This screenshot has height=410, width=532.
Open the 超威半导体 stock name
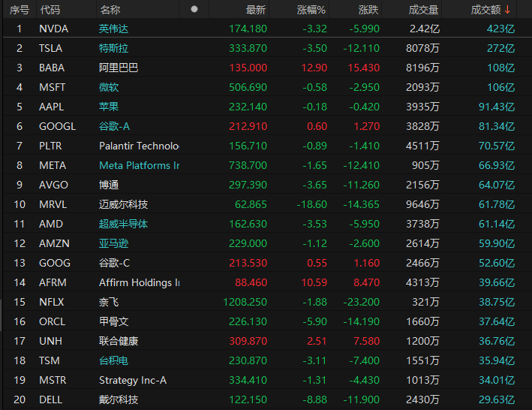click(123, 224)
